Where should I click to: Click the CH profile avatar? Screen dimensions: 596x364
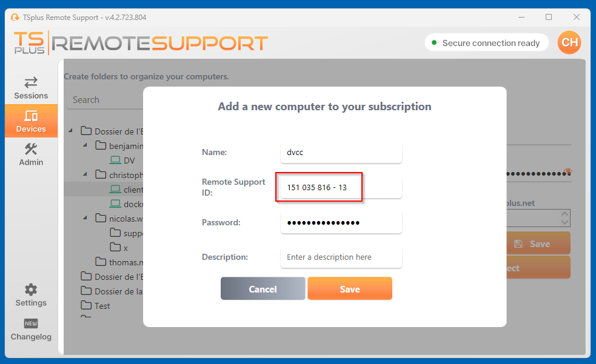click(x=569, y=42)
